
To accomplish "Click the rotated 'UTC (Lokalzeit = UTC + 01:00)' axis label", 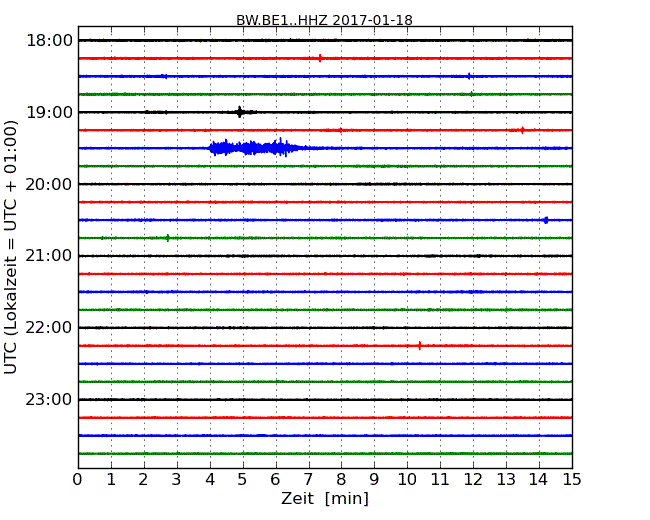I will (x=11, y=247).
